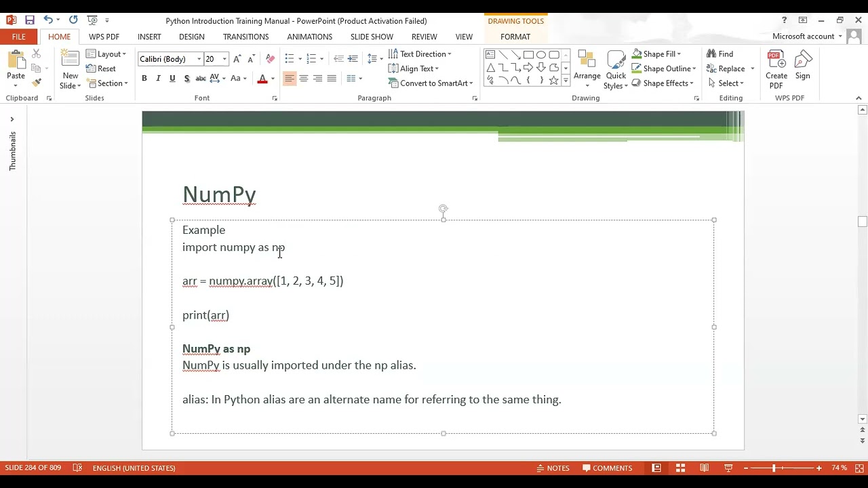The image size is (868, 488).
Task: Save the presentation with the floppy disk icon
Action: tap(30, 20)
